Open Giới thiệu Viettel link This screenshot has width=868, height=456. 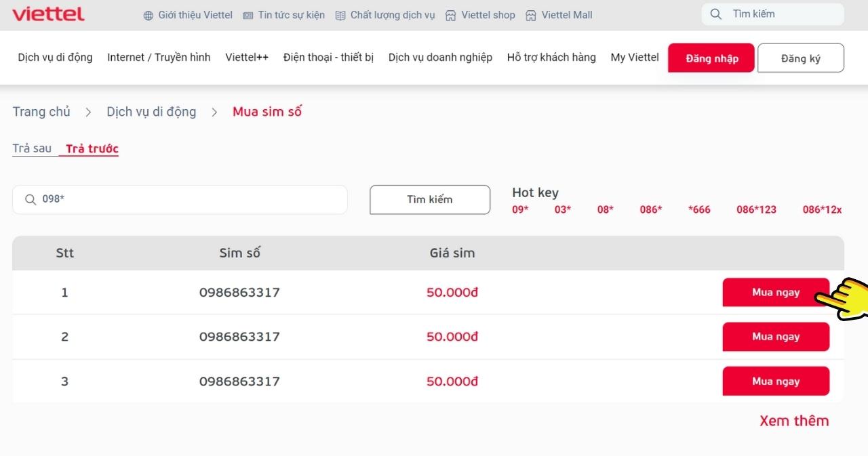195,15
